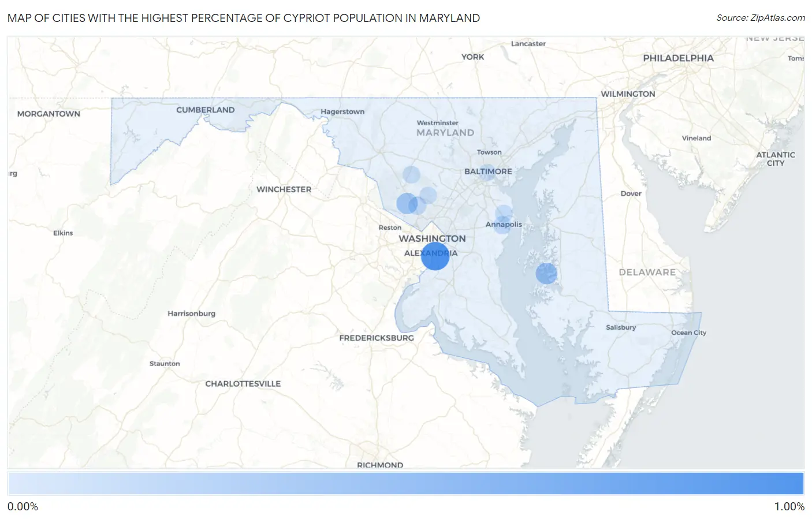Click the 1.00% legend maximum value
This screenshot has height=519, width=812.
point(789,506)
